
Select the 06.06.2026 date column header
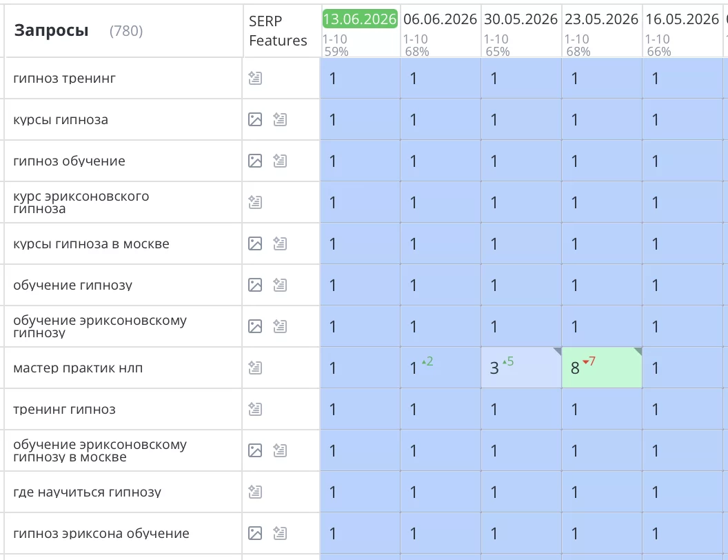point(440,19)
